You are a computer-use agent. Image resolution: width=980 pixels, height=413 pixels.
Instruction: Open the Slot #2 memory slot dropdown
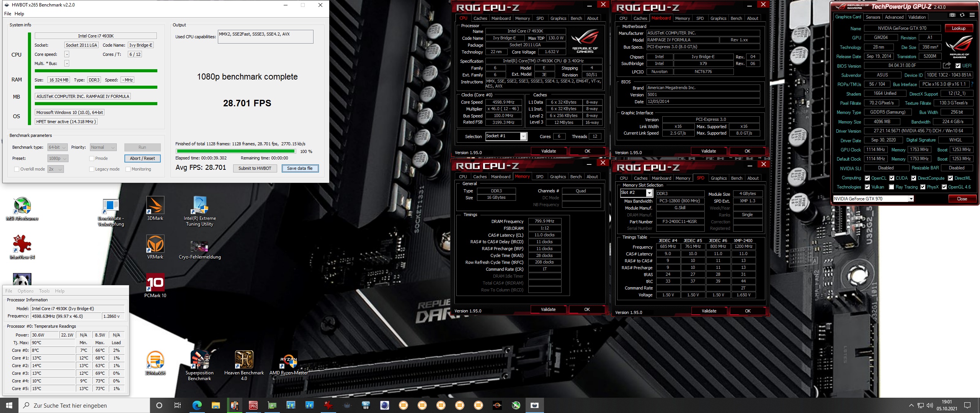(636, 193)
